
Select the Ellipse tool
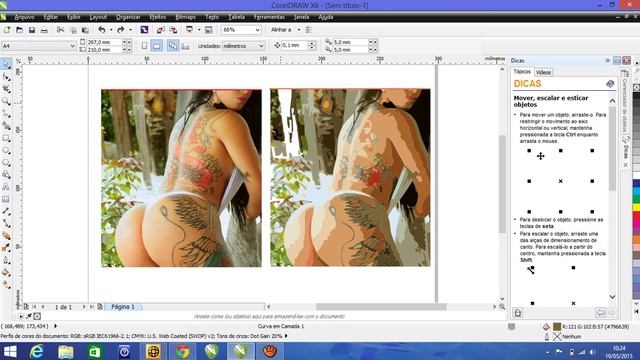pyautogui.click(x=6, y=151)
